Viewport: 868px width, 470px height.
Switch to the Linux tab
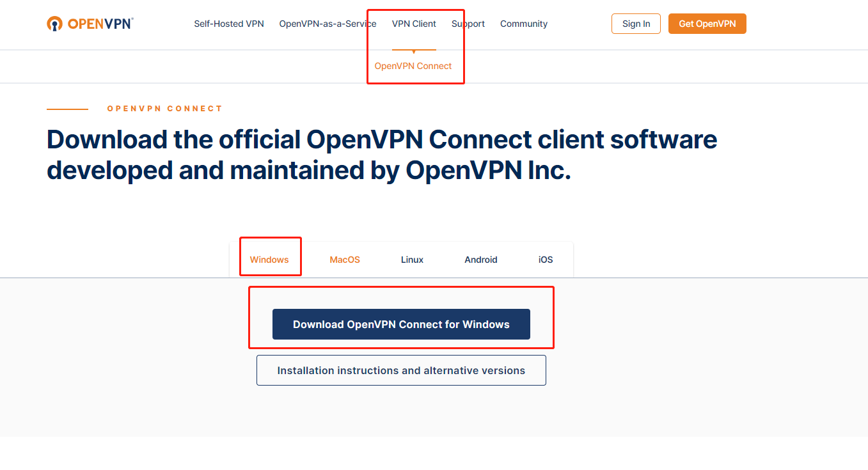click(413, 260)
